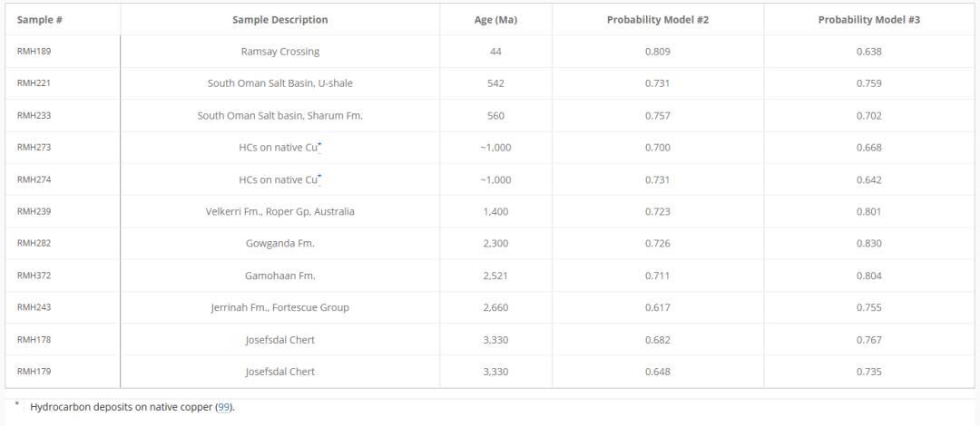Click the Age (Ma) column header
980x426 pixels.
(x=495, y=20)
